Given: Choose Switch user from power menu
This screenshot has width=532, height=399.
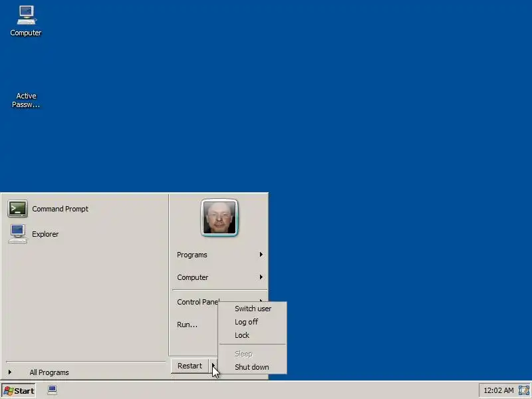Looking at the screenshot, I should (x=253, y=309).
